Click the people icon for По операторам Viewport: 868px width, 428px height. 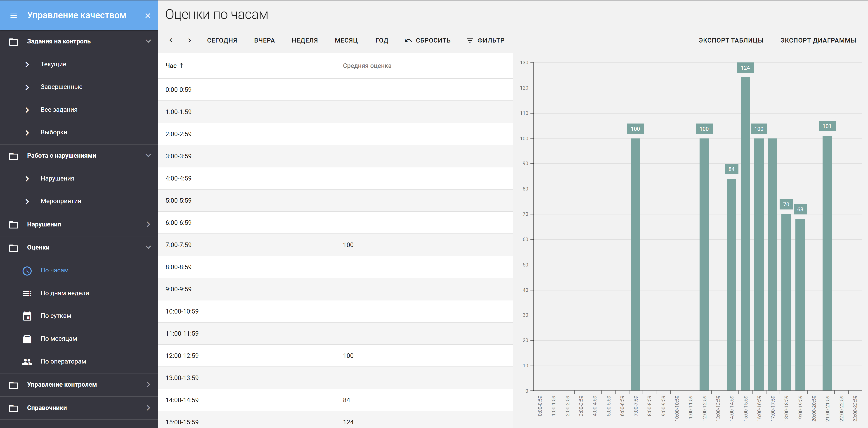pyautogui.click(x=27, y=362)
